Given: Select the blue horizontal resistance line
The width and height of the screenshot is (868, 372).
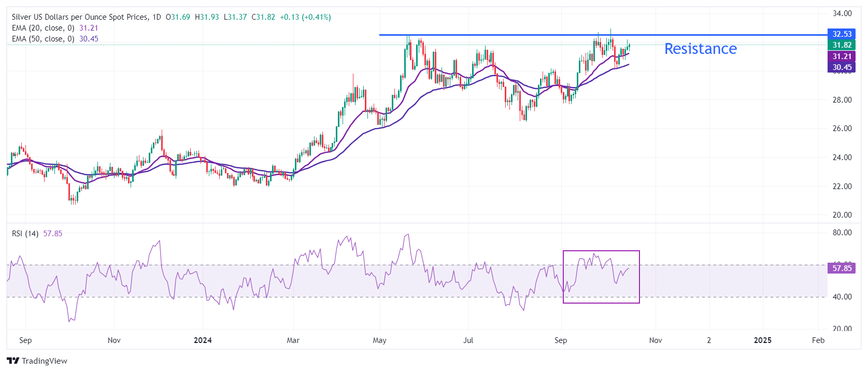Looking at the screenshot, I should [518, 35].
